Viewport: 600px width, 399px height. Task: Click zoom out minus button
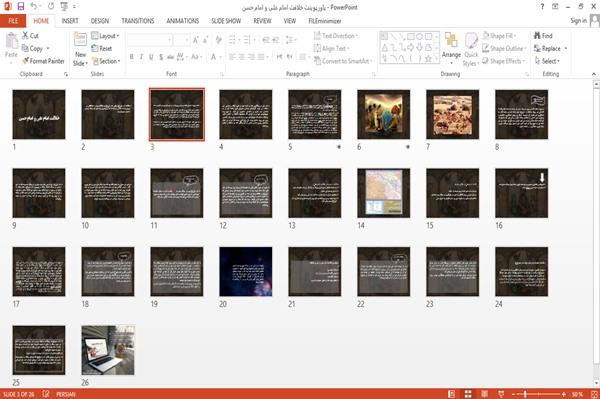pyautogui.click(x=514, y=394)
